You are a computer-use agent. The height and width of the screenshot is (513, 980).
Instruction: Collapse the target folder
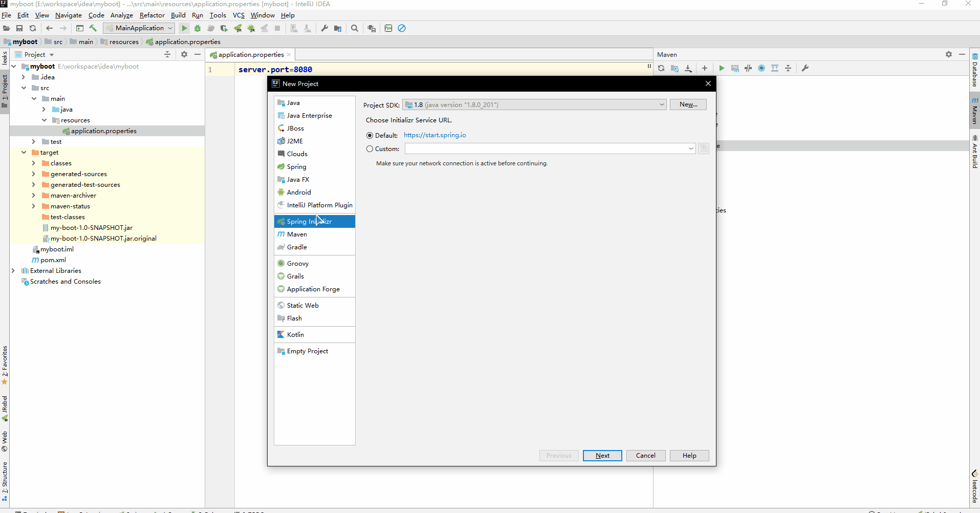point(24,153)
